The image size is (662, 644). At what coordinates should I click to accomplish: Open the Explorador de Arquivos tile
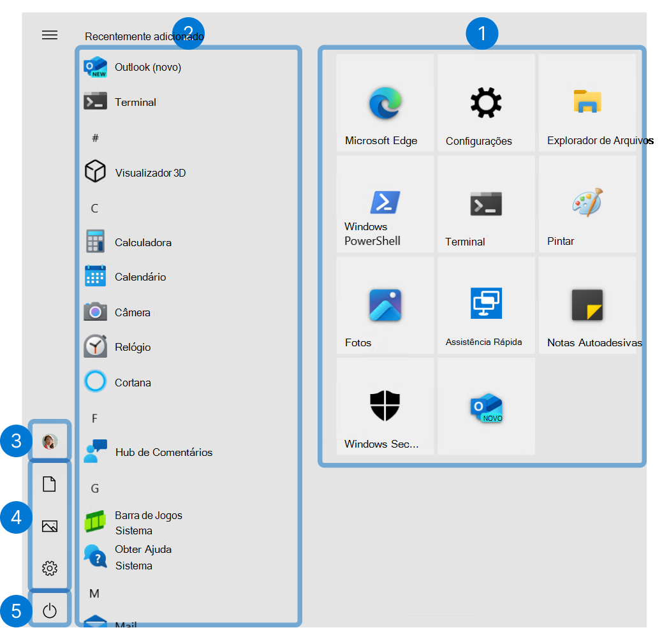point(587,103)
